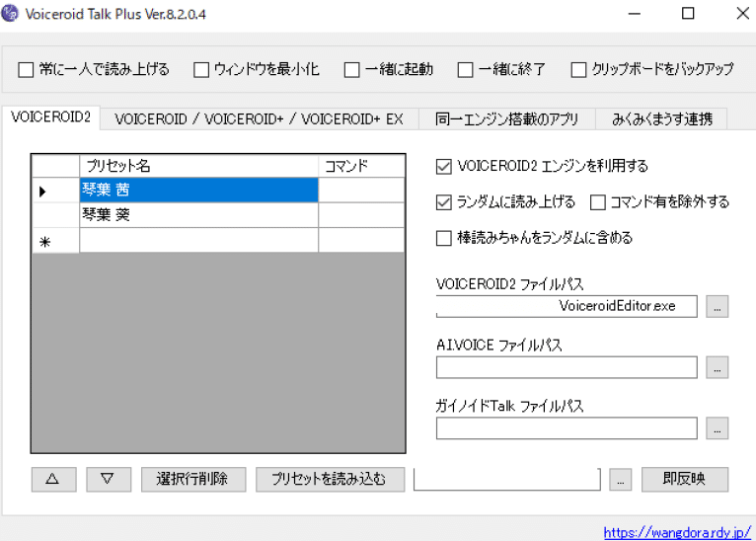This screenshot has width=756, height=541.
Task: Click the 即反映 button
Action: 685,479
